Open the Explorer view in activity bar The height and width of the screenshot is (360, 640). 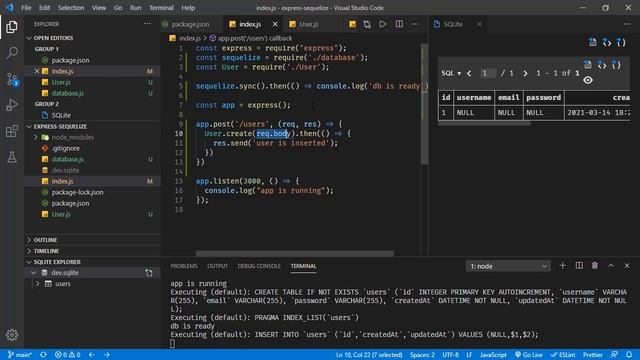coord(12,27)
